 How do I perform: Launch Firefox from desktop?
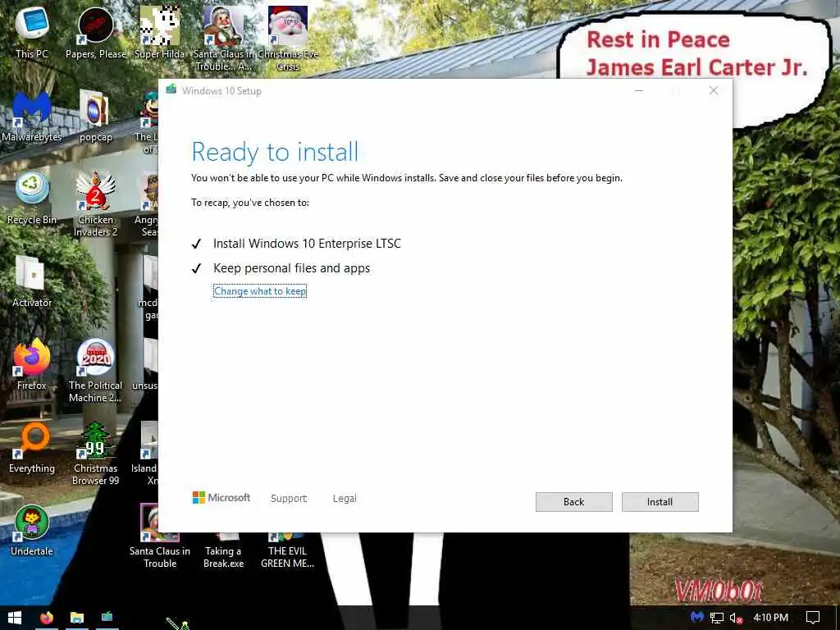click(x=32, y=365)
